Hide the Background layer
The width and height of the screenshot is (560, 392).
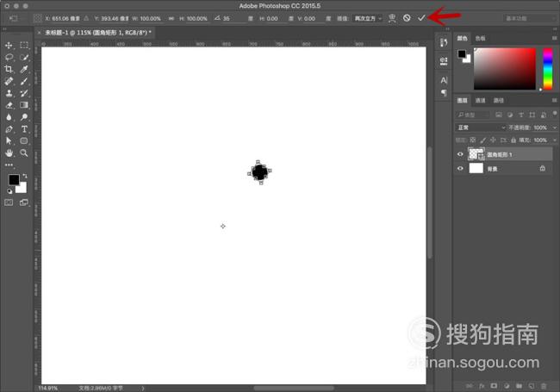460,169
